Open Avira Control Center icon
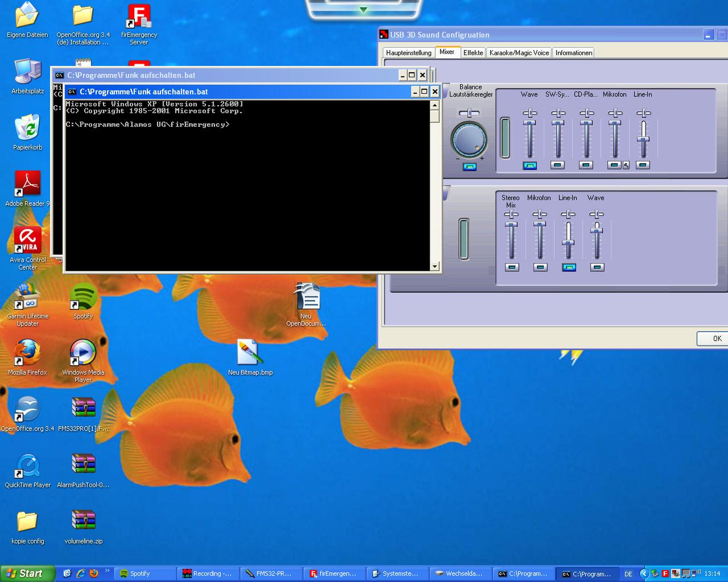This screenshot has width=728, height=582. pos(27,241)
